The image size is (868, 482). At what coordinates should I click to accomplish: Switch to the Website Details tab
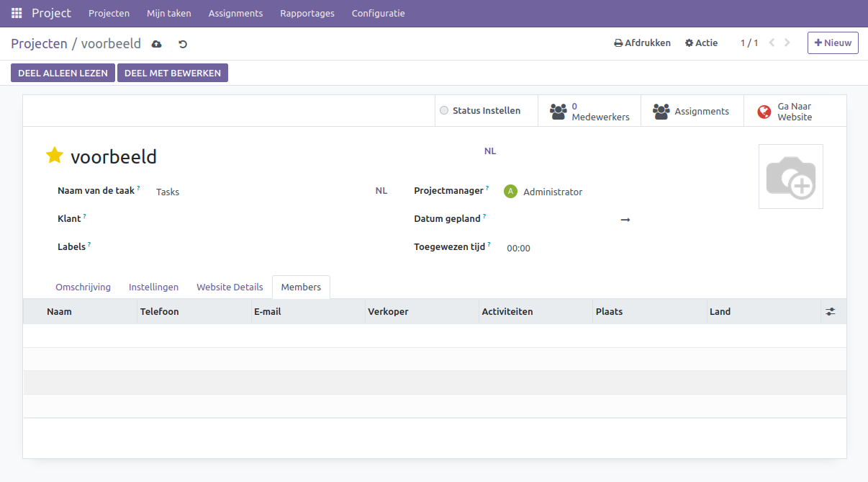[x=230, y=287]
